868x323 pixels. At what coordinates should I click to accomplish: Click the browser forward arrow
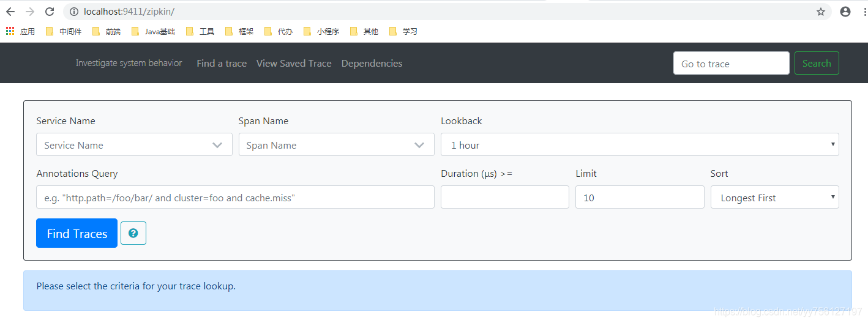point(30,12)
